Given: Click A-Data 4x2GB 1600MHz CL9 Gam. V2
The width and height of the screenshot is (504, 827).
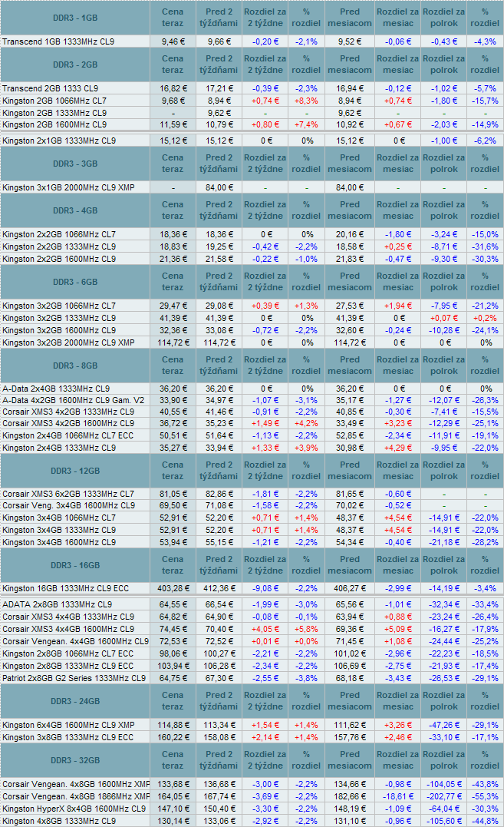Looking at the screenshot, I should pos(73,400).
